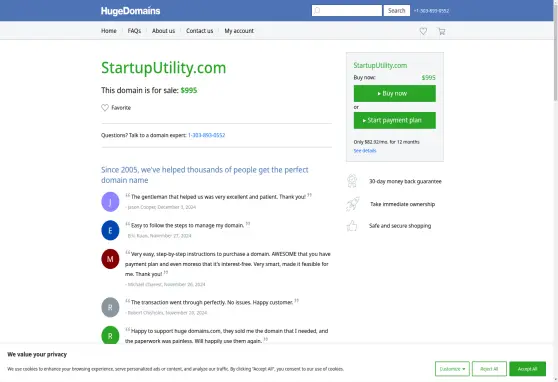Click the HugeDomains logo

[130, 11]
